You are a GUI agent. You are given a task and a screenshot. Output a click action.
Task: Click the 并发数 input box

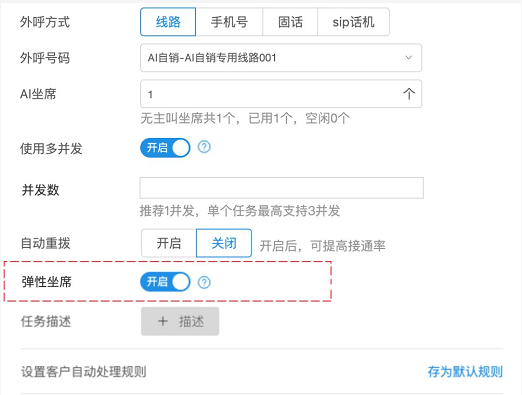click(282, 188)
